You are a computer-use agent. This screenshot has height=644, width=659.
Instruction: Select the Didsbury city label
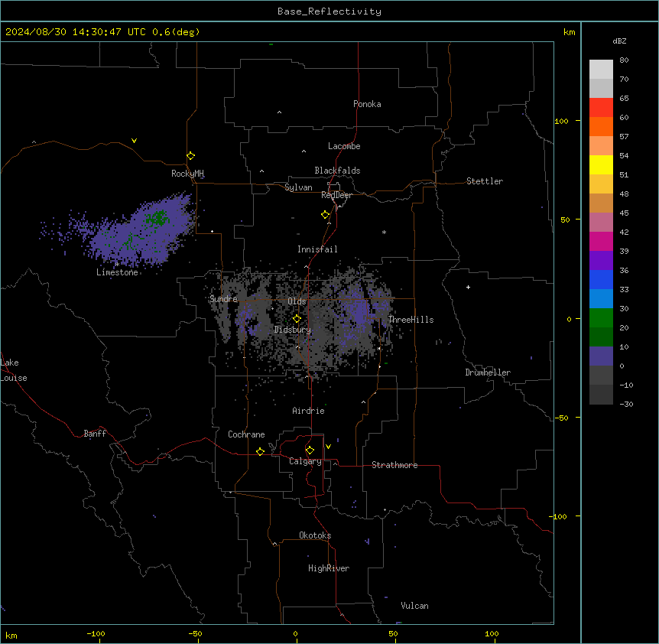point(293,330)
